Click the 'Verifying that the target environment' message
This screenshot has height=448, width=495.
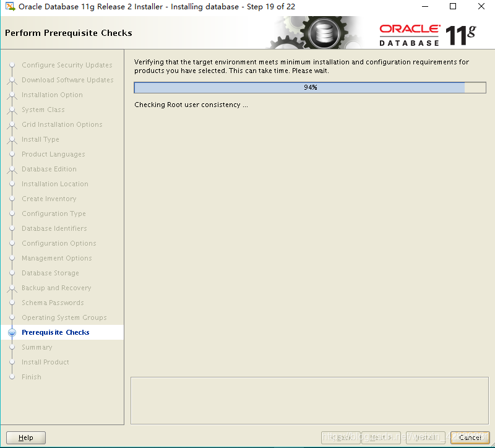(301, 66)
